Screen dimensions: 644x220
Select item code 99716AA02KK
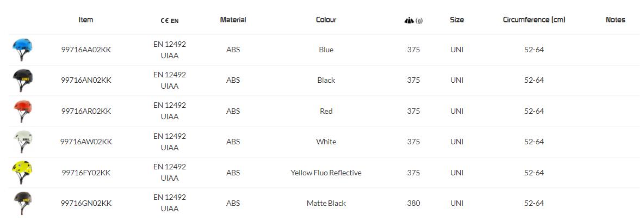(x=86, y=50)
